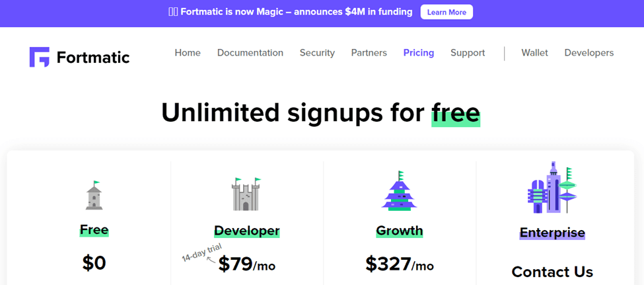The height and width of the screenshot is (285, 644).
Task: Switch to the Developers section
Action: 589,53
